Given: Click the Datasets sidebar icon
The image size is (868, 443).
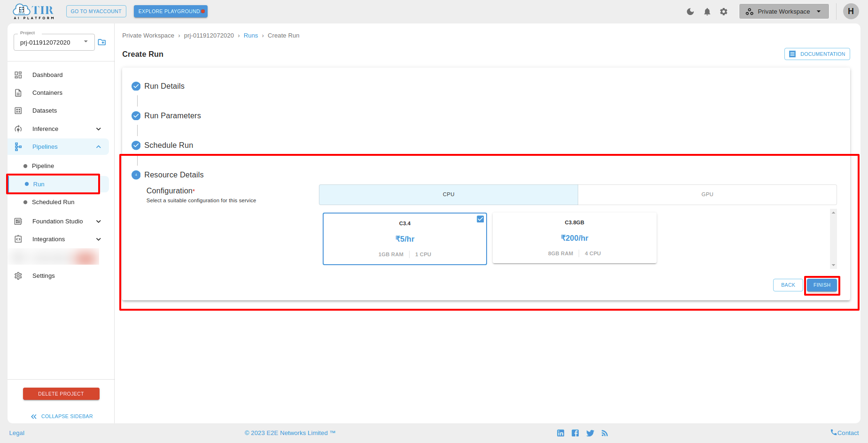Looking at the screenshot, I should (18, 111).
